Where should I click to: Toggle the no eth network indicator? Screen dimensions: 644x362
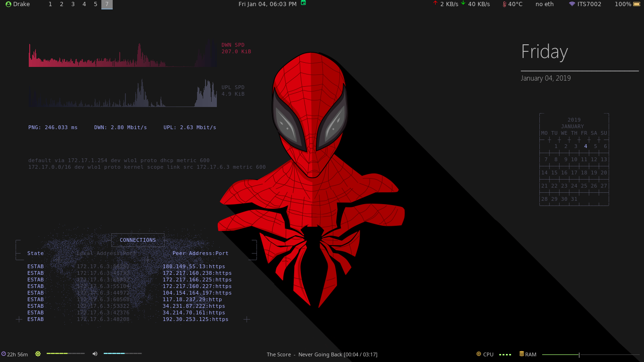tap(544, 4)
